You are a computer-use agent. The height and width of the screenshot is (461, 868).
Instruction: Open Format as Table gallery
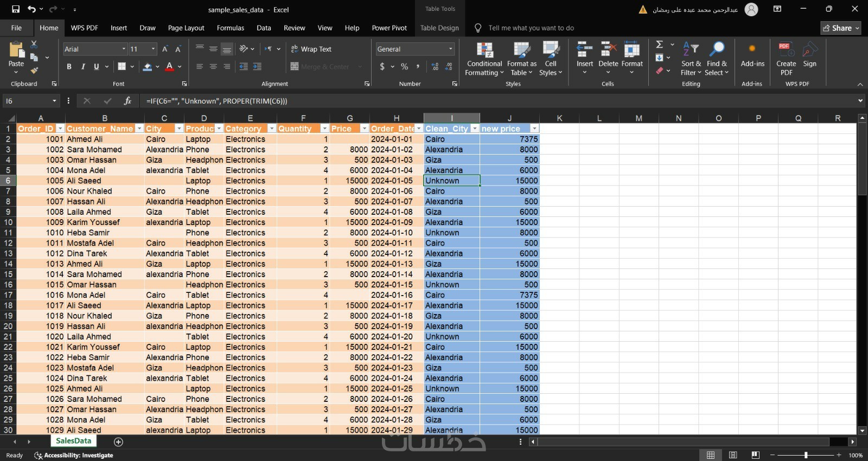point(521,59)
